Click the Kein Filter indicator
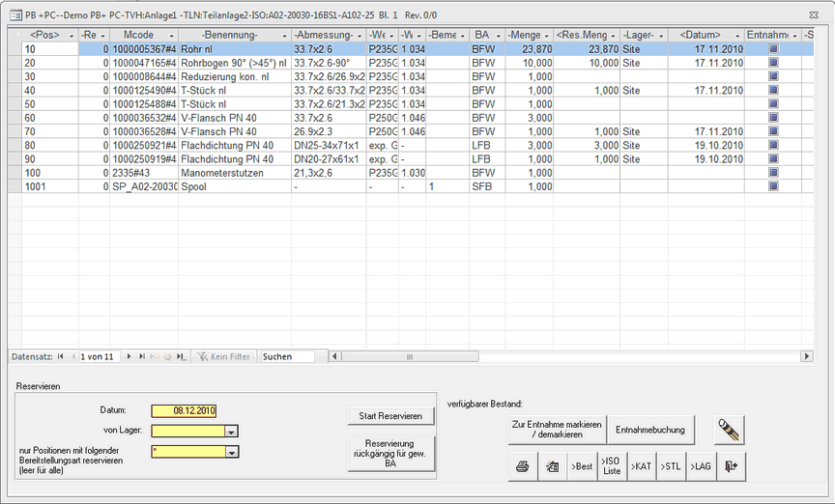This screenshot has width=835, height=504. 223,356
